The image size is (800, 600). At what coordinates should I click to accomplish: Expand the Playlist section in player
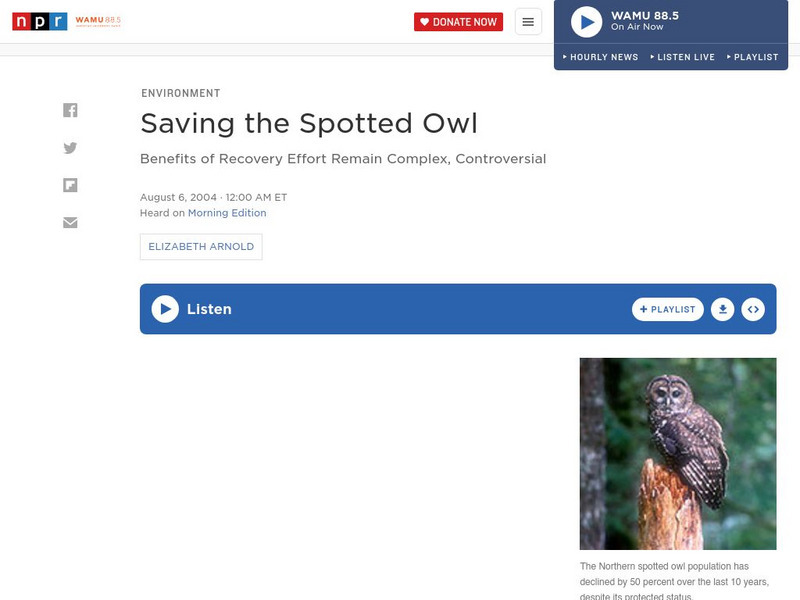[x=753, y=57]
